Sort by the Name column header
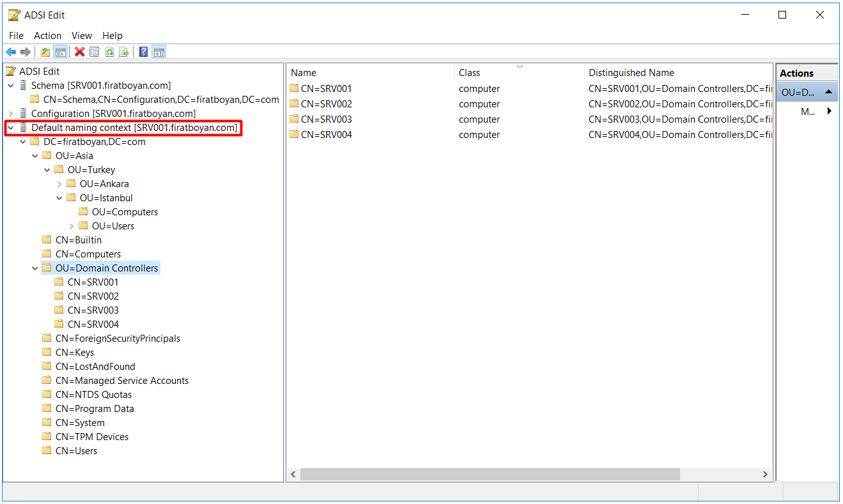Screen dimensions: 843x504 pos(371,73)
